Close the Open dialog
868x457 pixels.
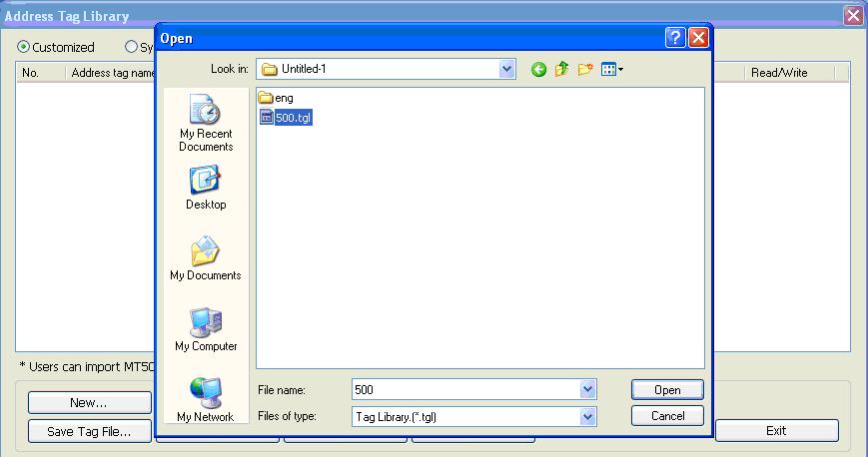pyautogui.click(x=698, y=38)
